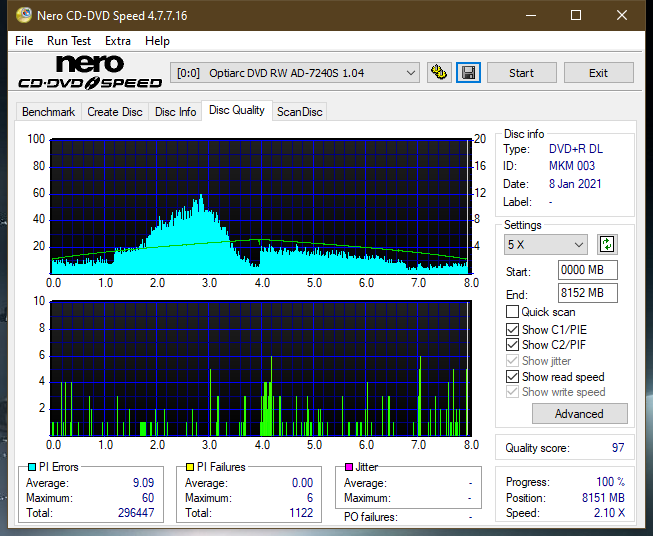This screenshot has height=536, width=653.
Task: Click the save floppy disk icon
Action: (469, 73)
